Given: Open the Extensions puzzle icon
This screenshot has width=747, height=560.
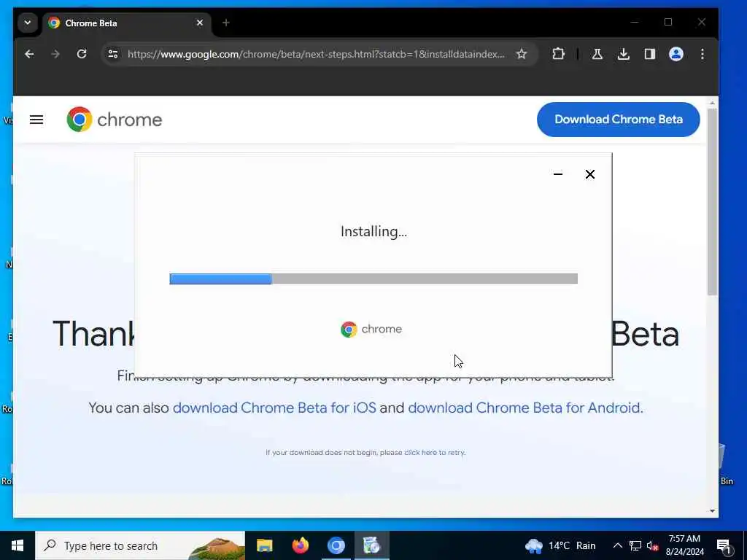Looking at the screenshot, I should click(558, 54).
